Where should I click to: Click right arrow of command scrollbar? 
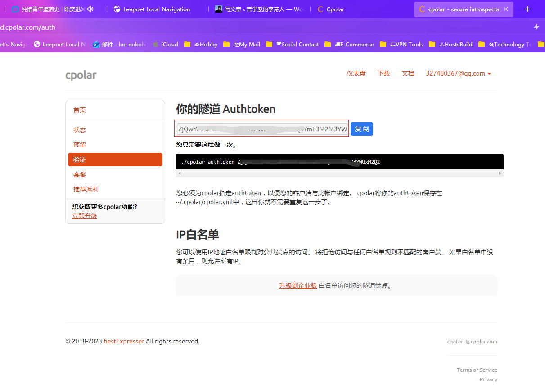coord(500,173)
